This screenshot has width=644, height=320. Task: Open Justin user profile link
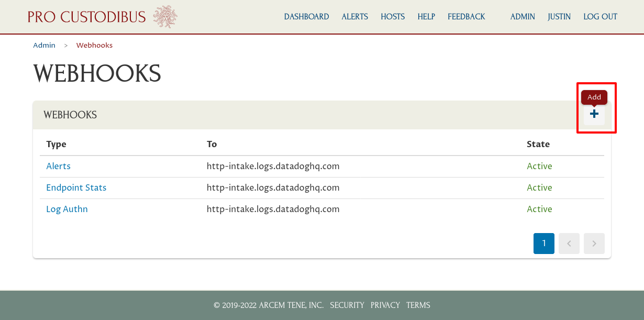559,17
